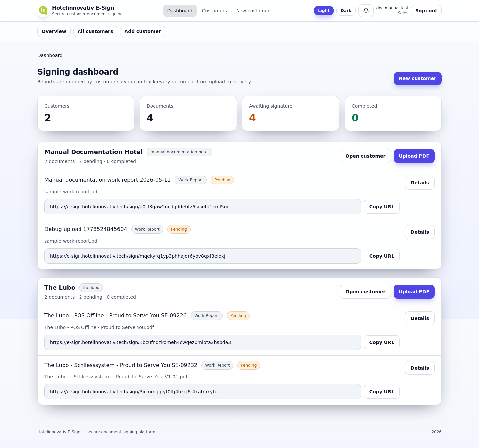The image size is (479, 448).
Task: Upload PDF for The Lubo
Action: pos(414,292)
